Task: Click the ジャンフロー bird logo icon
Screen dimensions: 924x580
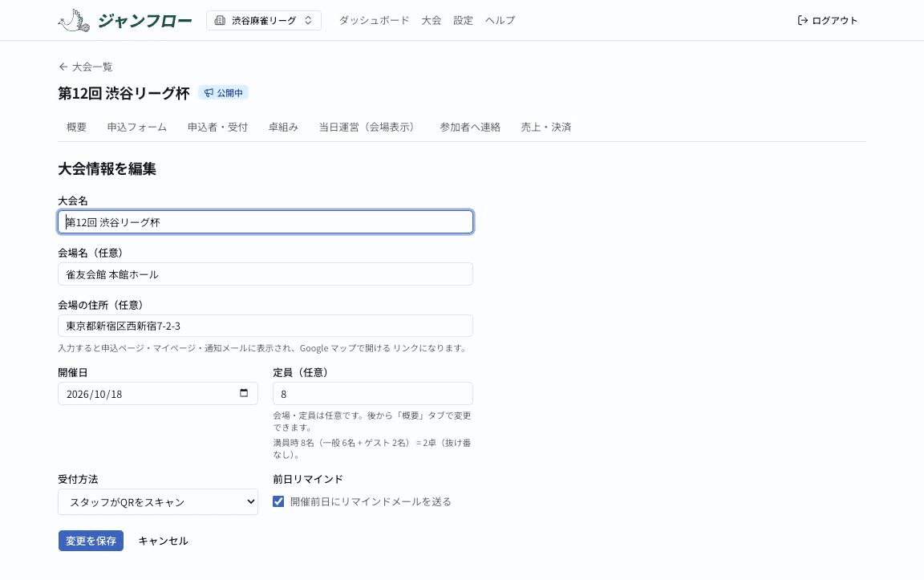Action: 74,20
